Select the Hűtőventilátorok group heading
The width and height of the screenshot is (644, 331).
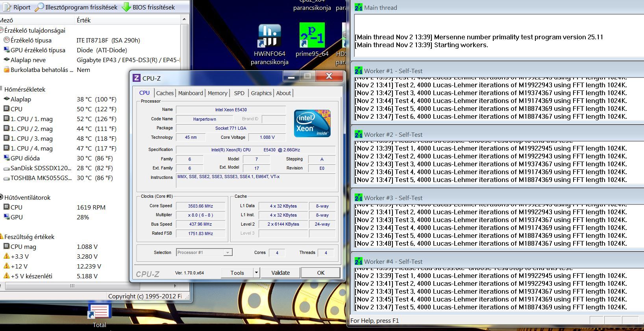(27, 197)
